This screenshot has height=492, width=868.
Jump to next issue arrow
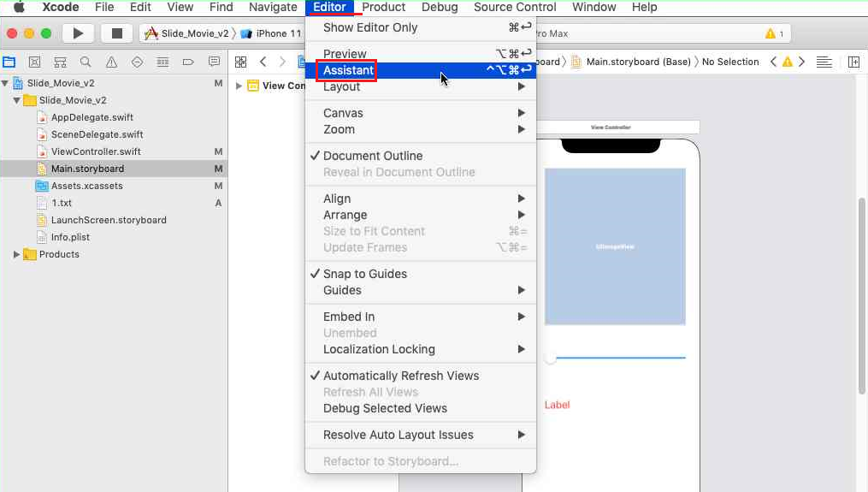pyautogui.click(x=801, y=62)
